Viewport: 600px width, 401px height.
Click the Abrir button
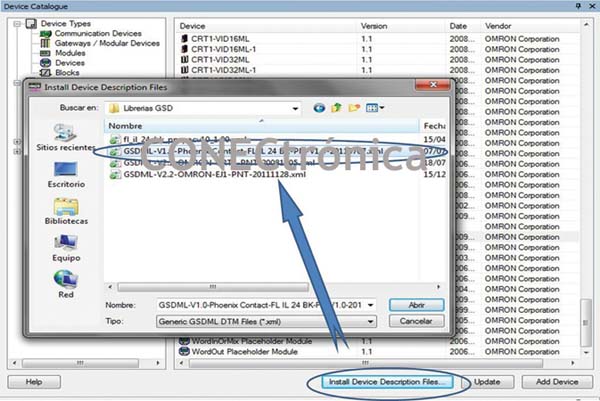(416, 304)
